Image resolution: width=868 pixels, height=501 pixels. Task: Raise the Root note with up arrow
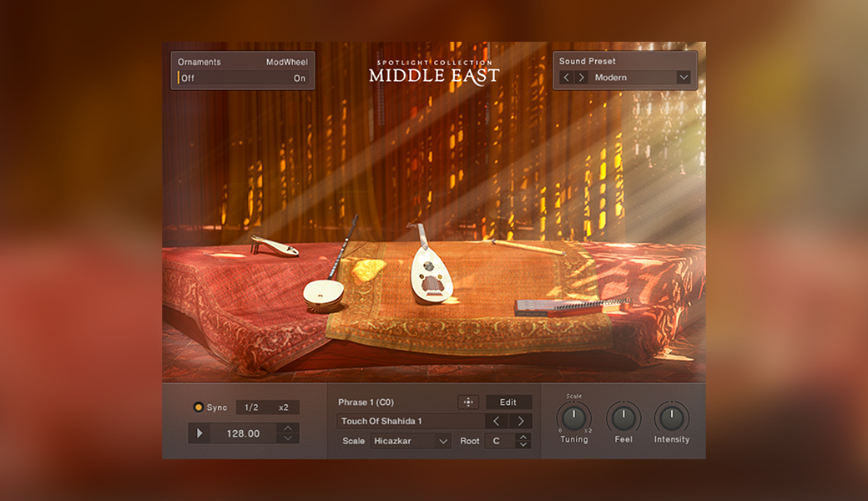[523, 438]
